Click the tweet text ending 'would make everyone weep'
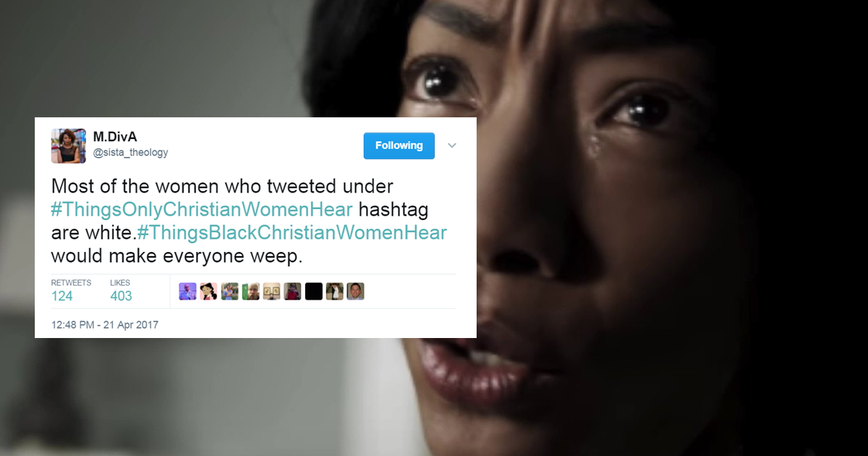This screenshot has width=868, height=456. 250,221
